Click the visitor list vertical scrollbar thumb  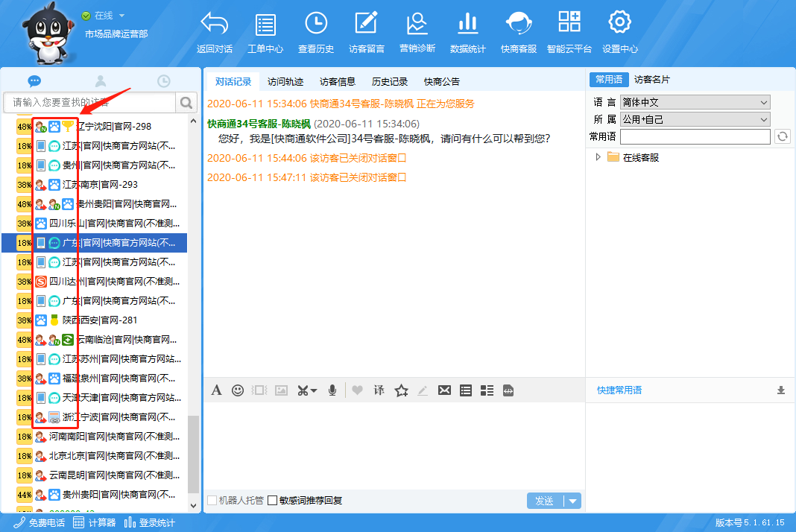coord(193,455)
